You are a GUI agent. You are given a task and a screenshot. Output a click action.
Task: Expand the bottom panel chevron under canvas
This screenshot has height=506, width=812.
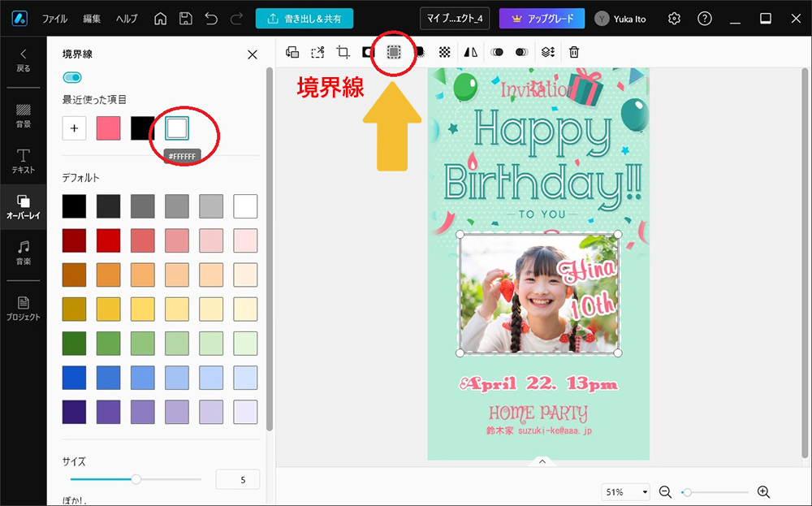click(542, 461)
